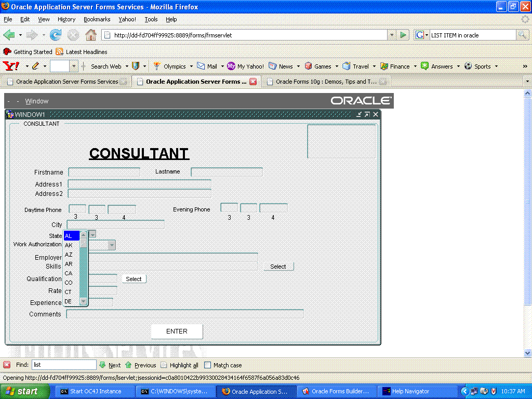The height and width of the screenshot is (399, 532).
Task: Open My Yahoo! toolbar button
Action: point(245,66)
